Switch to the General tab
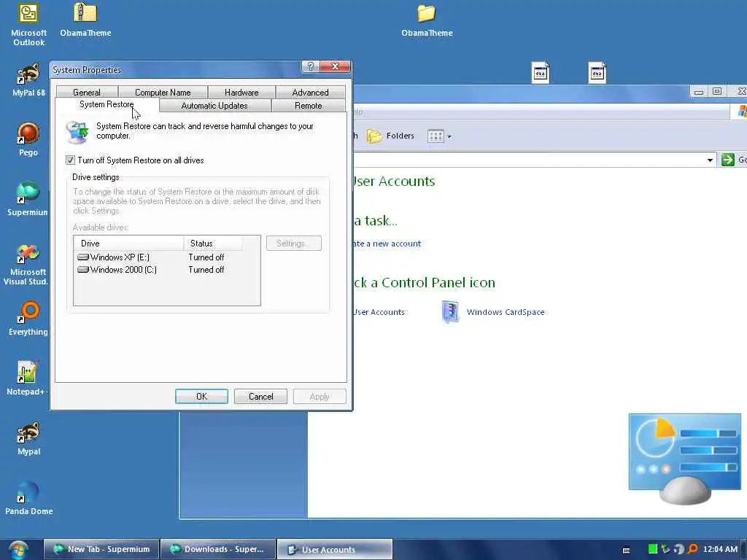Image resolution: width=747 pixels, height=560 pixels. 87,93
